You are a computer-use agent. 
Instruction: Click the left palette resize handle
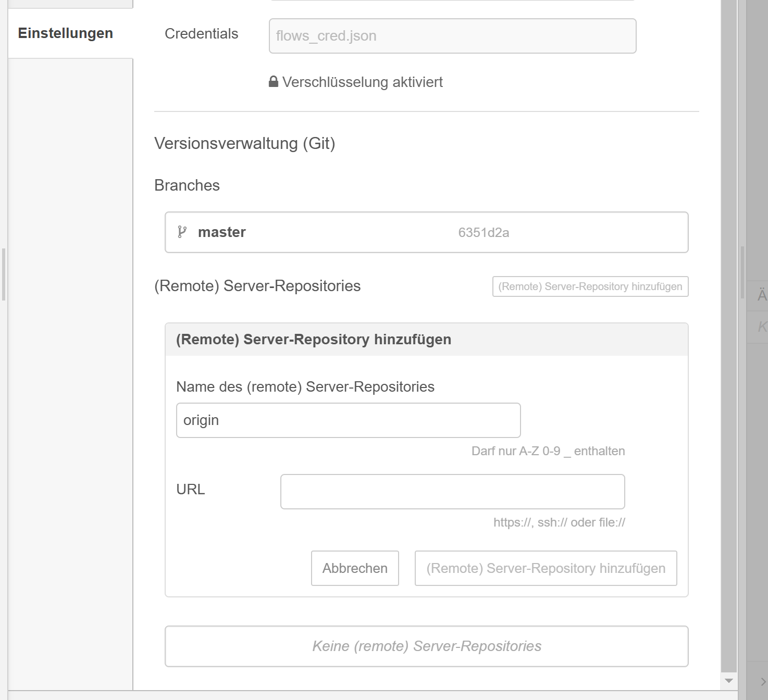(x=4, y=274)
